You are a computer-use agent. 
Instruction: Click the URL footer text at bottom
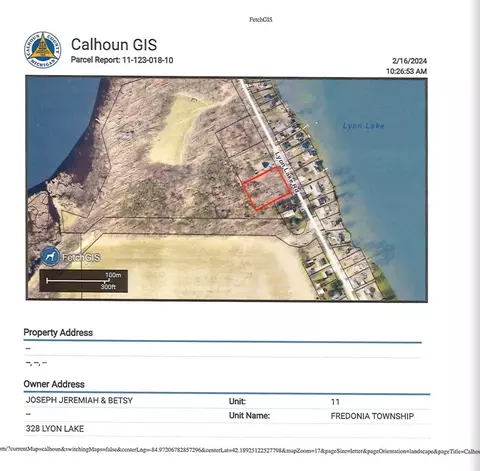point(240,450)
